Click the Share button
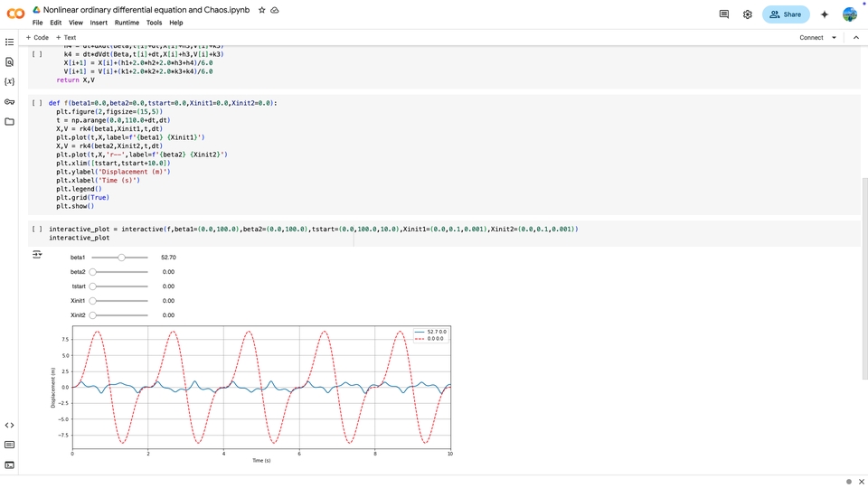 786,14
